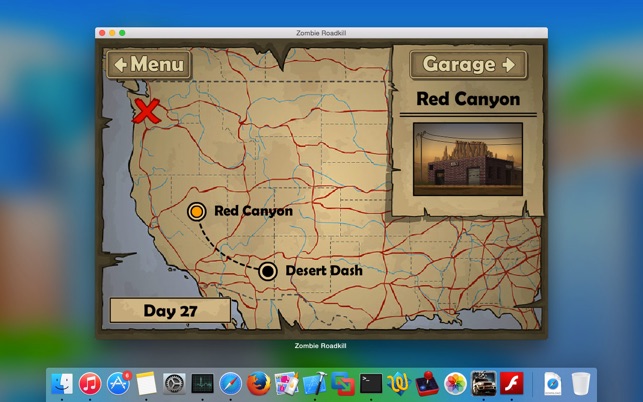Zoom the Zombie Roadkill window with green button
643x402 pixels.
122,33
